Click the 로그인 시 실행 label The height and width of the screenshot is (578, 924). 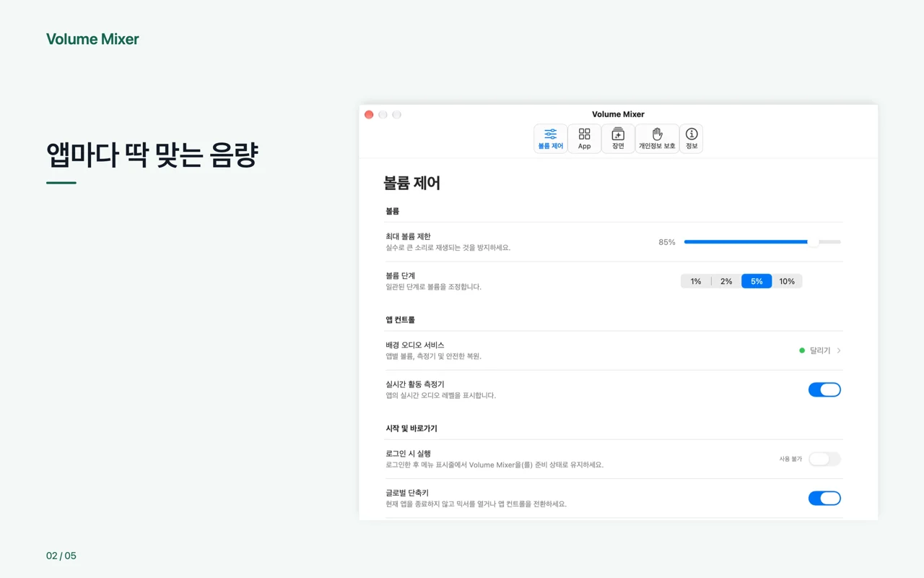coord(408,454)
